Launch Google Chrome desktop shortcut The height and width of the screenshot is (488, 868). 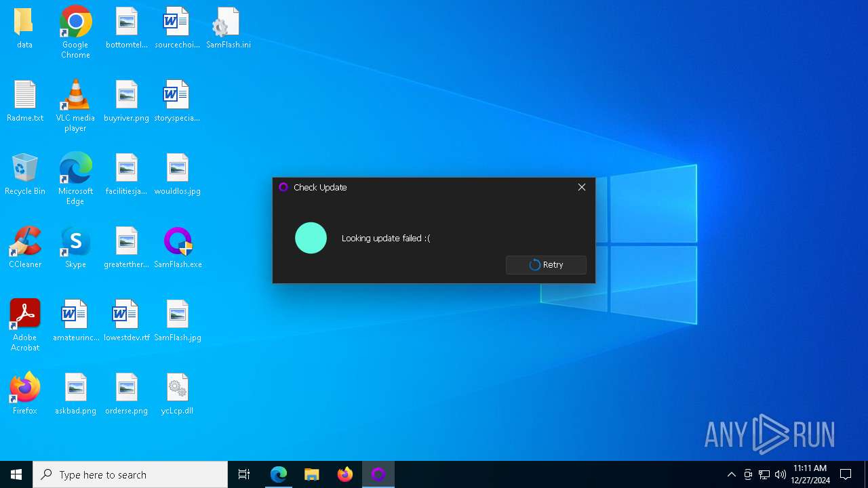point(75,33)
